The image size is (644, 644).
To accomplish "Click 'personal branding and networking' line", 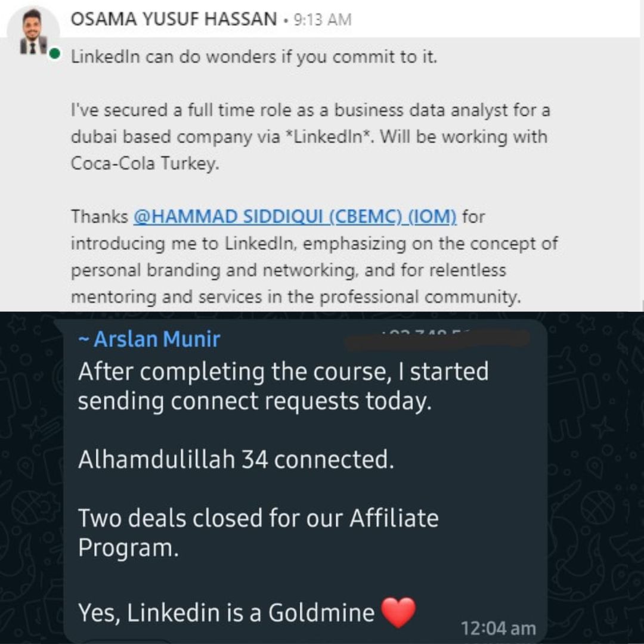I will click(x=289, y=270).
